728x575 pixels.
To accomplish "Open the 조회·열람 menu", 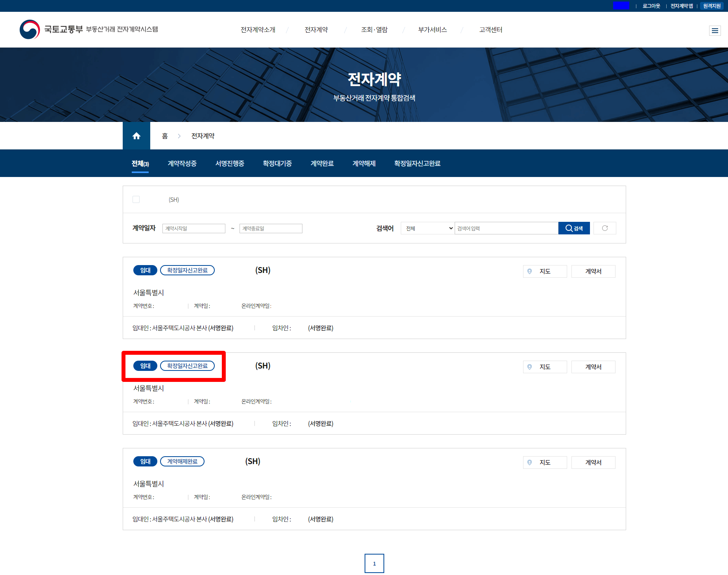I will (x=374, y=30).
